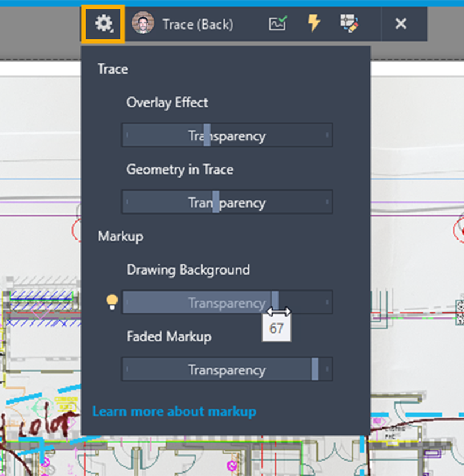The height and width of the screenshot is (476, 464).
Task: Open the Learn more about markup link
Action: point(174,412)
